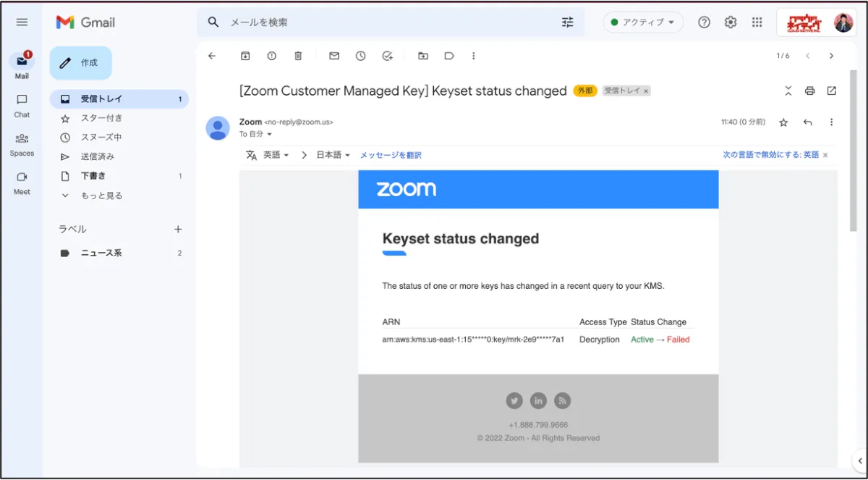Open Gmail settings gear icon
This screenshot has height=480, width=868.
pyautogui.click(x=731, y=22)
